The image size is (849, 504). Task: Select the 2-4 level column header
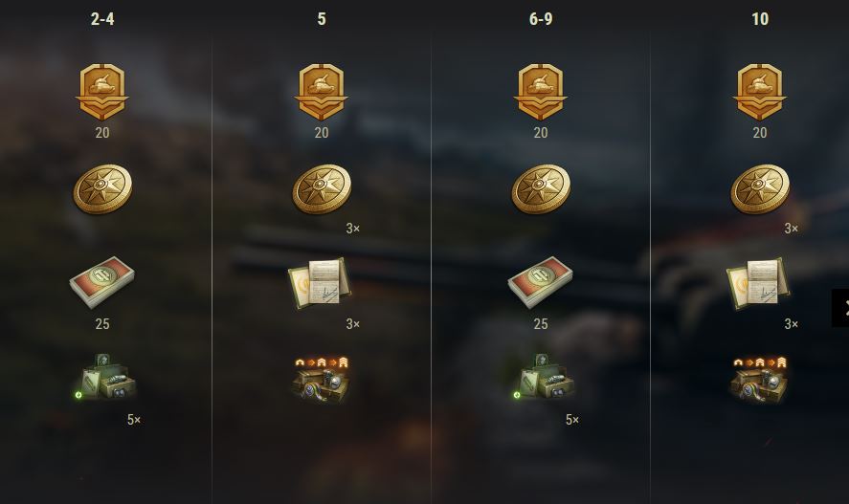click(x=102, y=19)
